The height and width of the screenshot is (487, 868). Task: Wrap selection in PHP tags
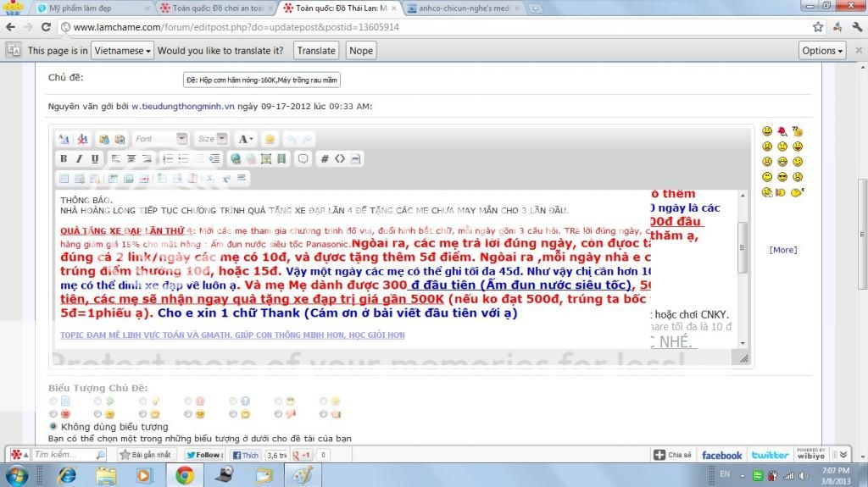(355, 159)
